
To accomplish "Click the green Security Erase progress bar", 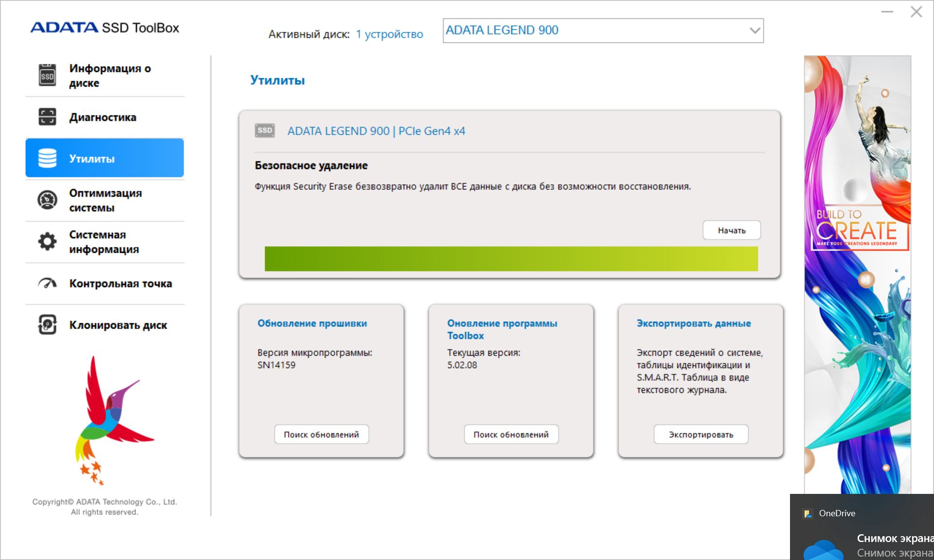I will 511,259.
